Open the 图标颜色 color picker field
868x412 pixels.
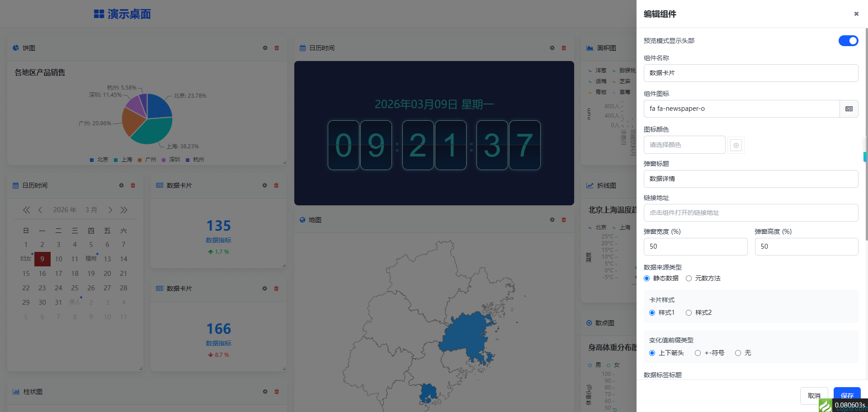tap(684, 145)
